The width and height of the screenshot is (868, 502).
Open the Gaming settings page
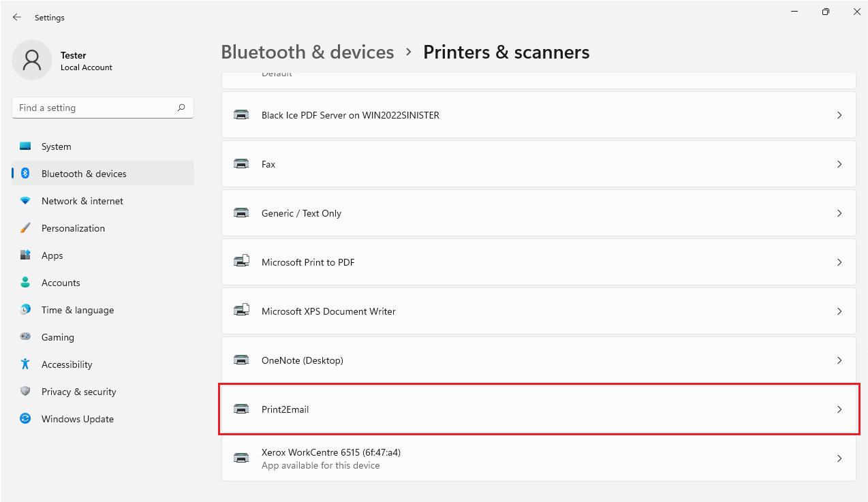[x=103, y=337]
